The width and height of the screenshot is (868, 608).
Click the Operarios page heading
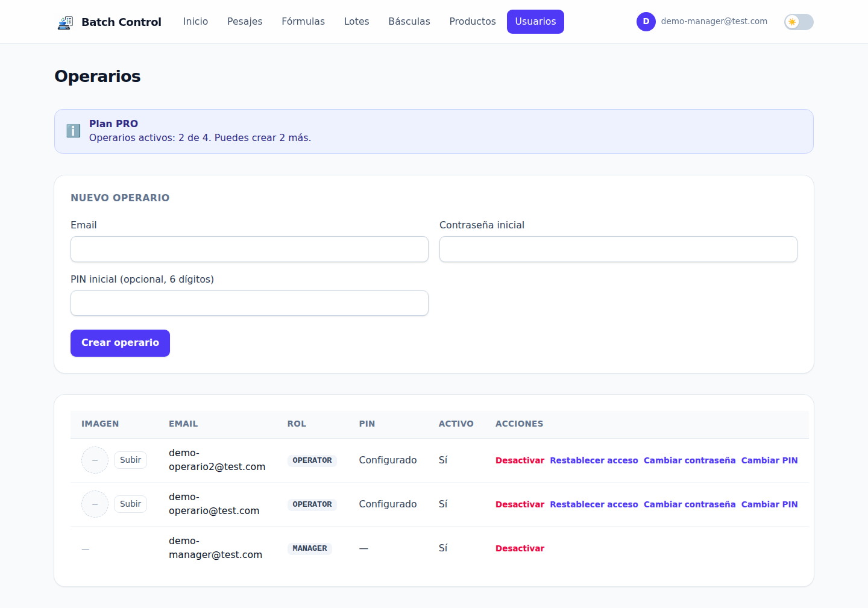coord(98,77)
